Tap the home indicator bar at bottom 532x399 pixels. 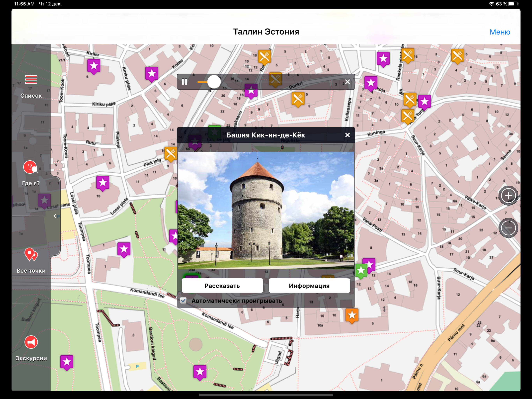click(x=266, y=395)
